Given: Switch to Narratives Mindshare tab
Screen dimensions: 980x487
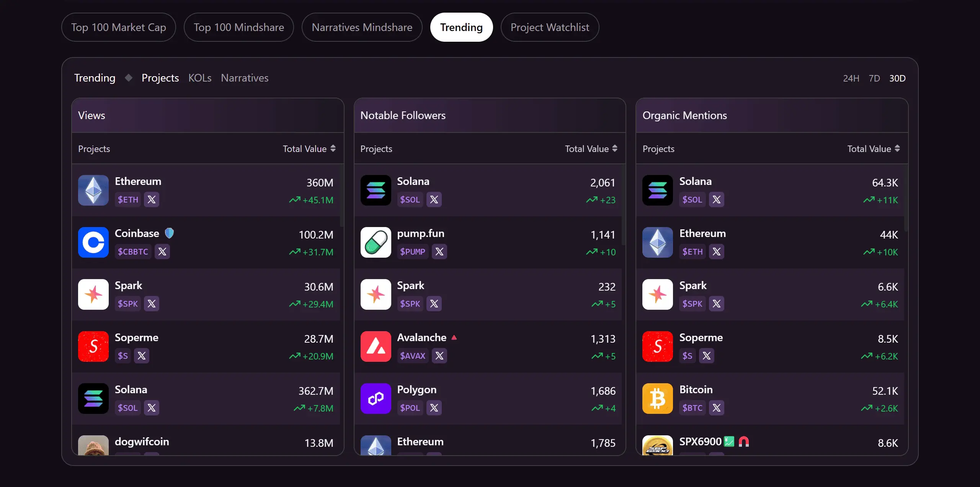Looking at the screenshot, I should click(x=362, y=27).
